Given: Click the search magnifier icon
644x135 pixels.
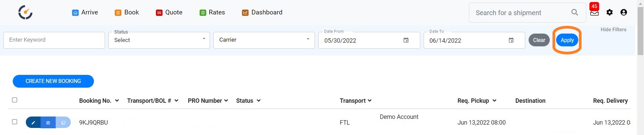Looking at the screenshot, I should pos(575,12).
